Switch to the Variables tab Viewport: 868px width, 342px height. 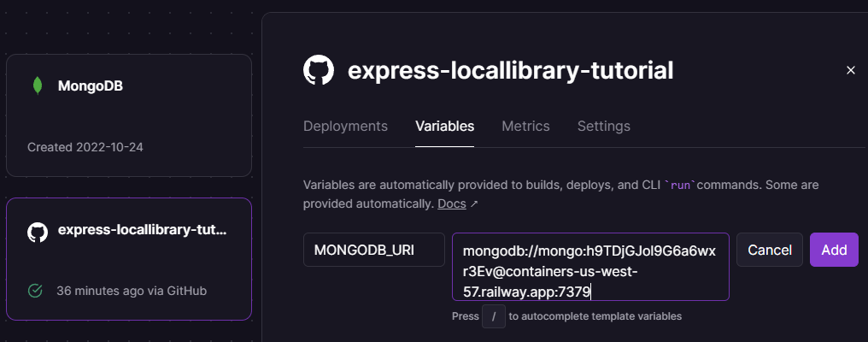point(444,126)
